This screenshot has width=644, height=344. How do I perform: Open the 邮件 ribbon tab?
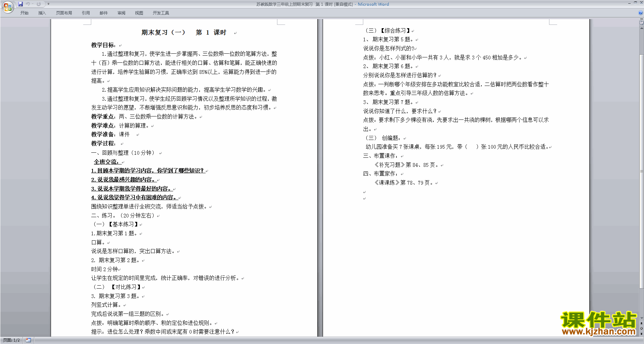click(x=104, y=13)
